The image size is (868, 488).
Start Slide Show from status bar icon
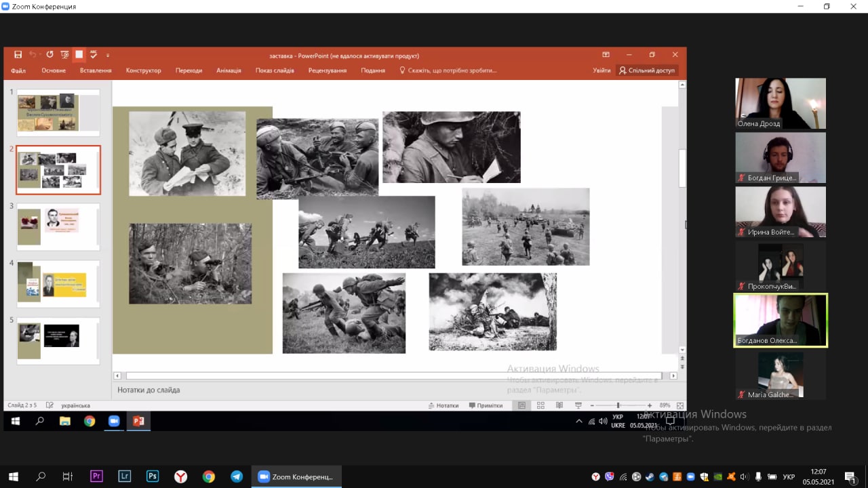click(x=578, y=405)
